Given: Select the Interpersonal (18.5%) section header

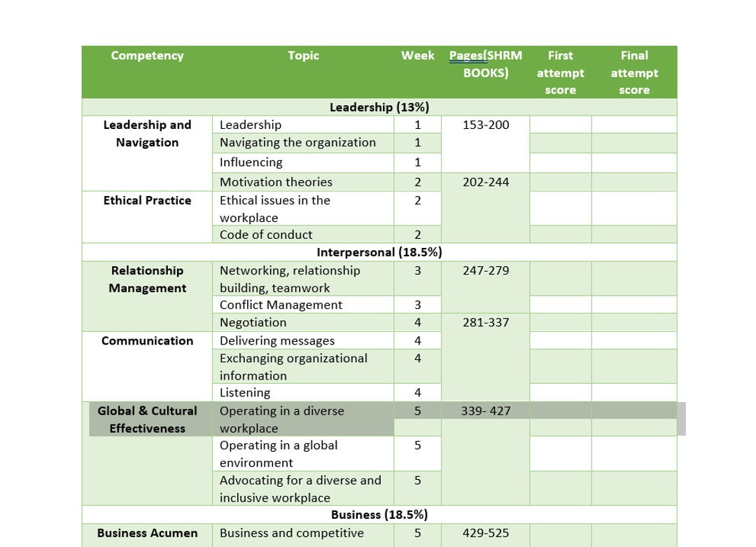Looking at the screenshot, I should point(379,251).
